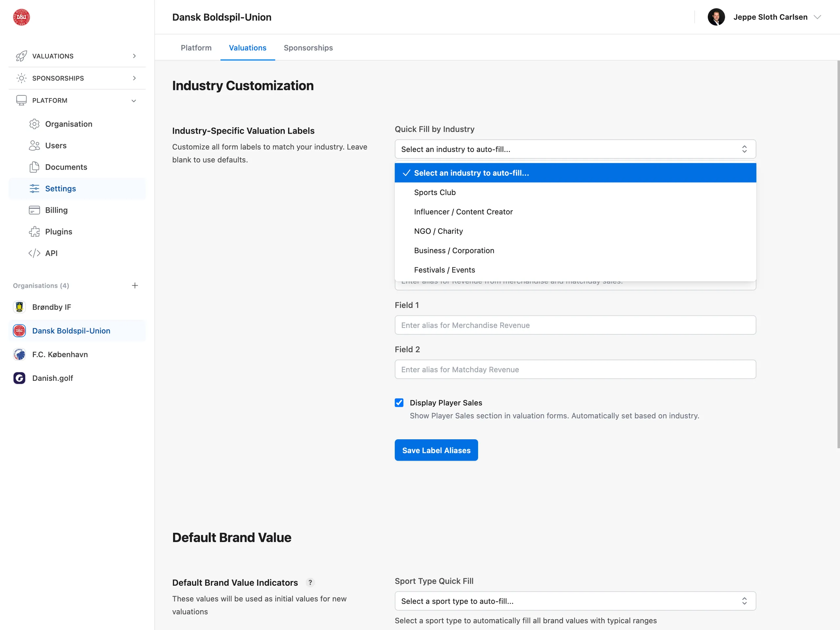840x630 pixels.
Task: Switch to the Platform tab
Action: (196, 48)
